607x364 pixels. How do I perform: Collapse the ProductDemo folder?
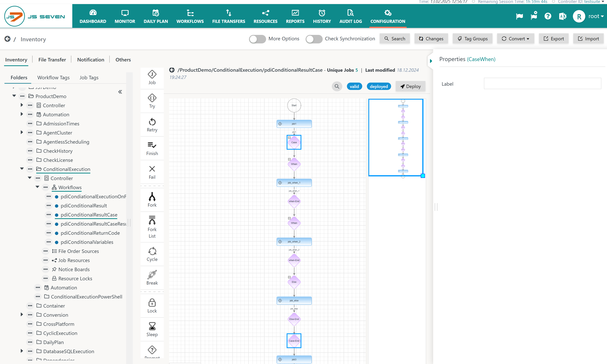(14, 96)
